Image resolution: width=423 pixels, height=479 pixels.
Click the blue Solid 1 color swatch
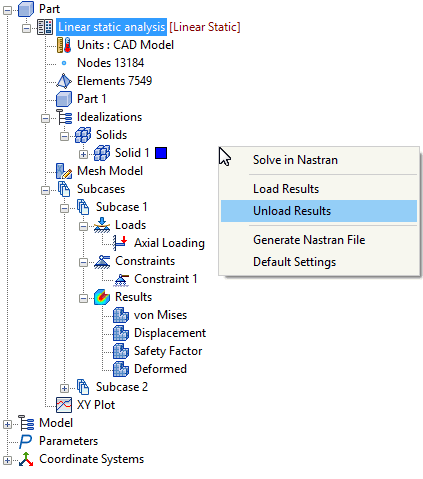coord(161,153)
